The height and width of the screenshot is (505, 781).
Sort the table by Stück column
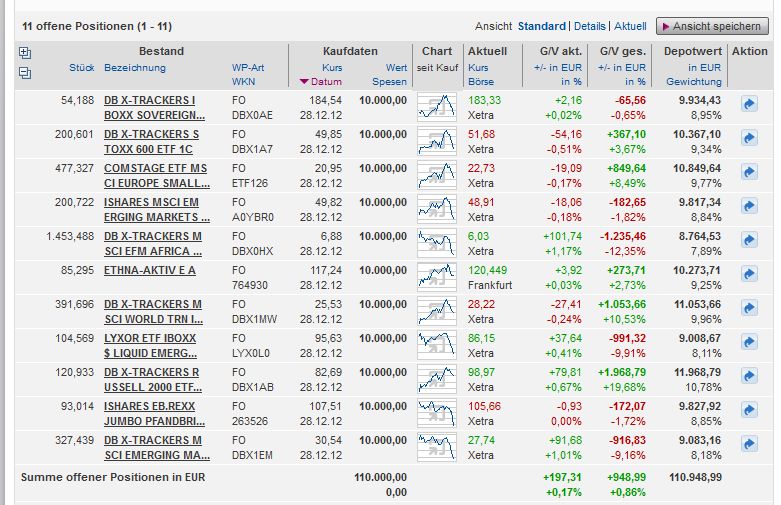81,68
